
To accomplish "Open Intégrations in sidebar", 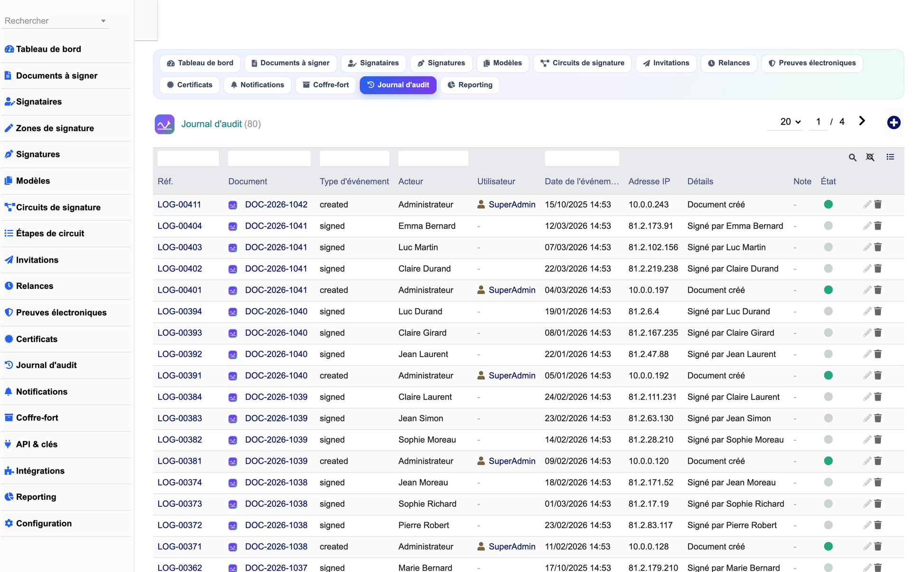I will click(40, 471).
